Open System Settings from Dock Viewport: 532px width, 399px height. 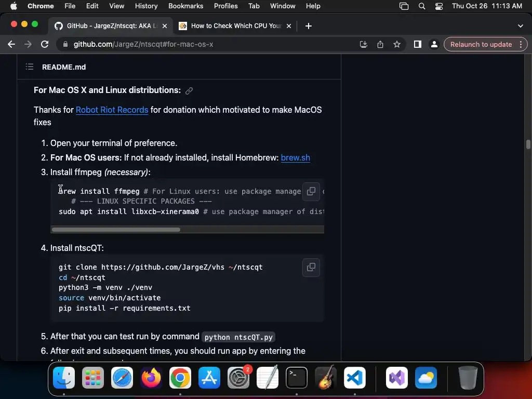coord(238,378)
